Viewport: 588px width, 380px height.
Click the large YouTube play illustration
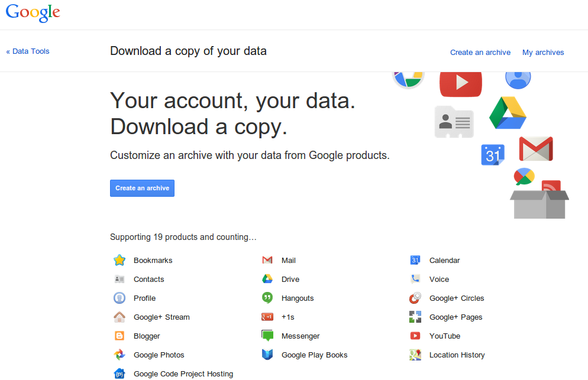coord(461,83)
